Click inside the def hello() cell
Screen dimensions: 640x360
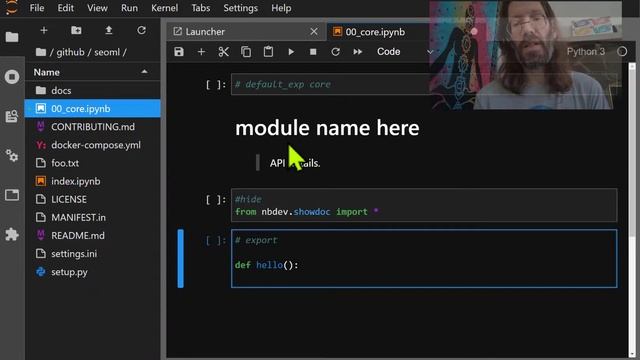pos(424,259)
